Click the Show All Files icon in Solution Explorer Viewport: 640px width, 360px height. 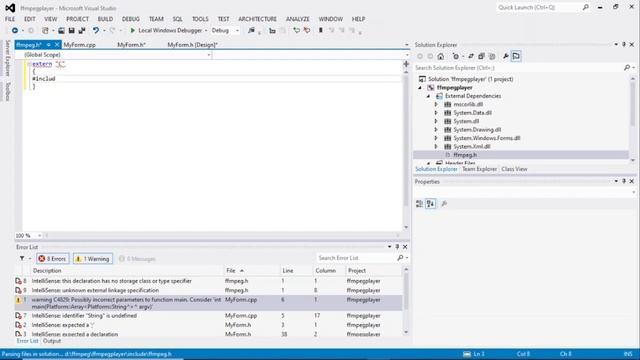click(x=492, y=56)
